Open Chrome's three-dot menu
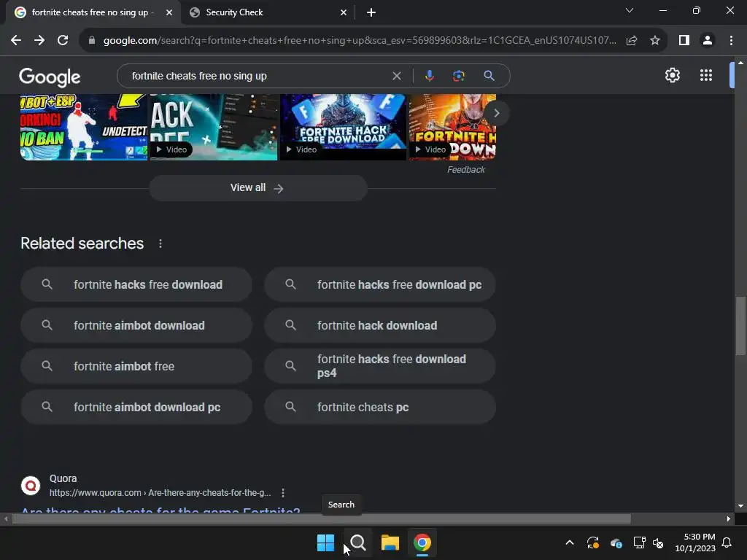747x560 pixels. tap(731, 41)
